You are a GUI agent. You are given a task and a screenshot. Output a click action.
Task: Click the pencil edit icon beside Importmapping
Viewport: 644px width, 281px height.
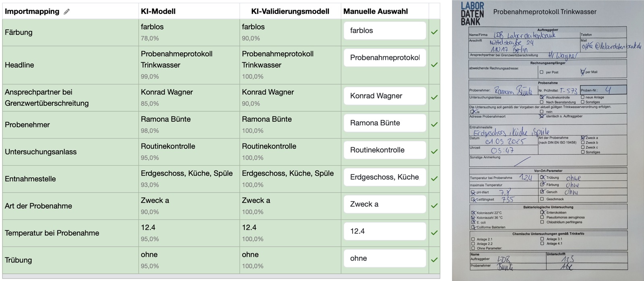67,12
